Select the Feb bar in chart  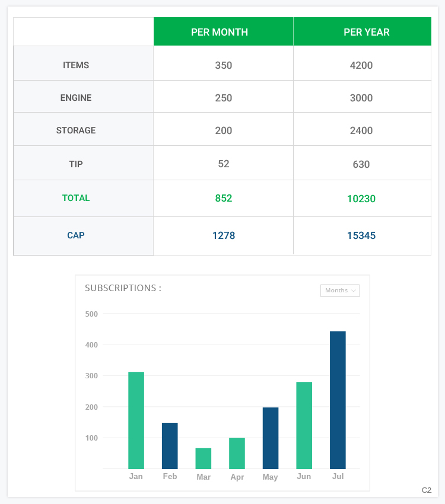(x=170, y=445)
